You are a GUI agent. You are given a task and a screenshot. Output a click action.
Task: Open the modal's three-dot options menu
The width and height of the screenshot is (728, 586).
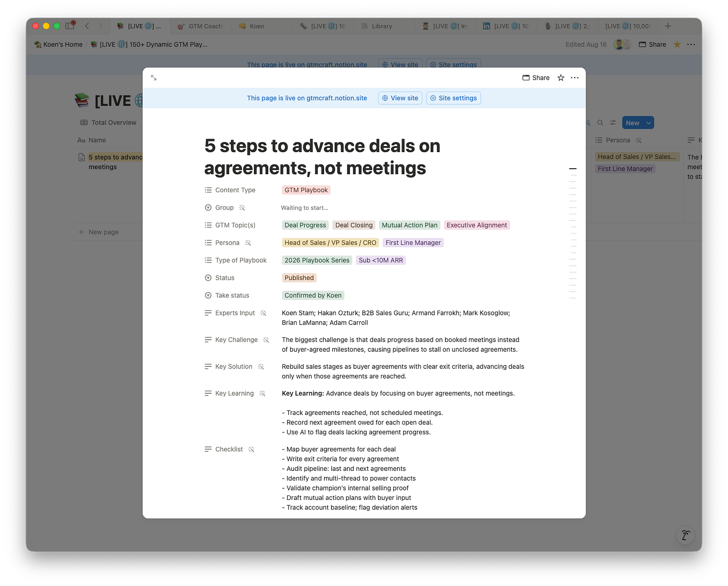pyautogui.click(x=574, y=78)
